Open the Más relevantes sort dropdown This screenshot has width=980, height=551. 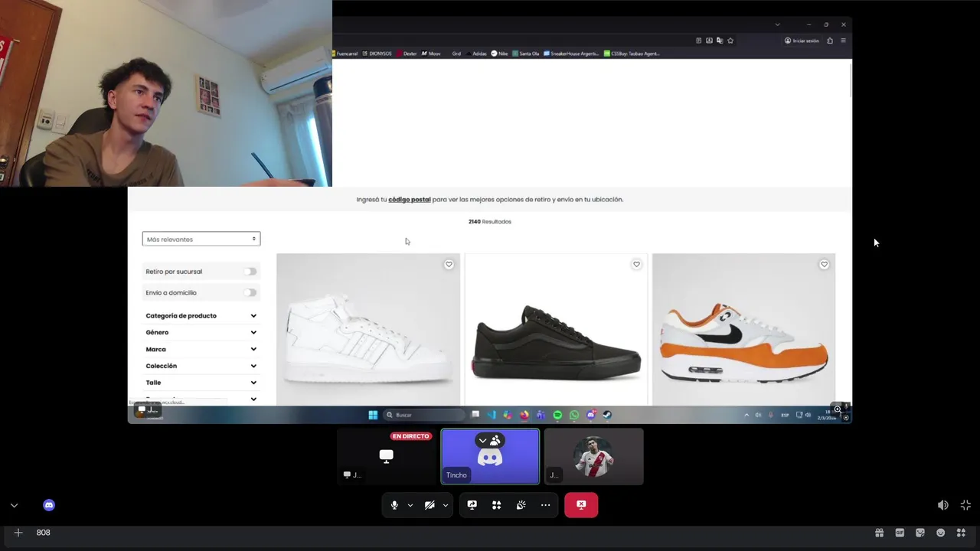[201, 239]
